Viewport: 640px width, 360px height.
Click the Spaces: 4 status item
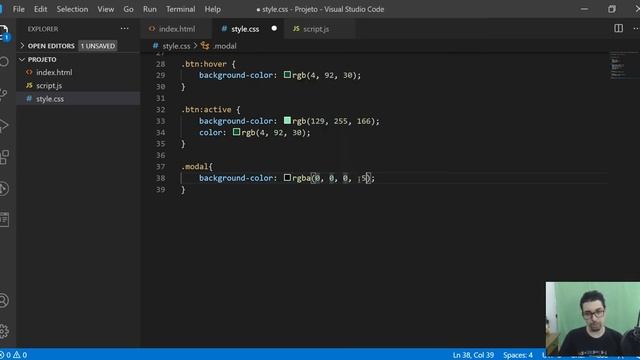point(518,355)
